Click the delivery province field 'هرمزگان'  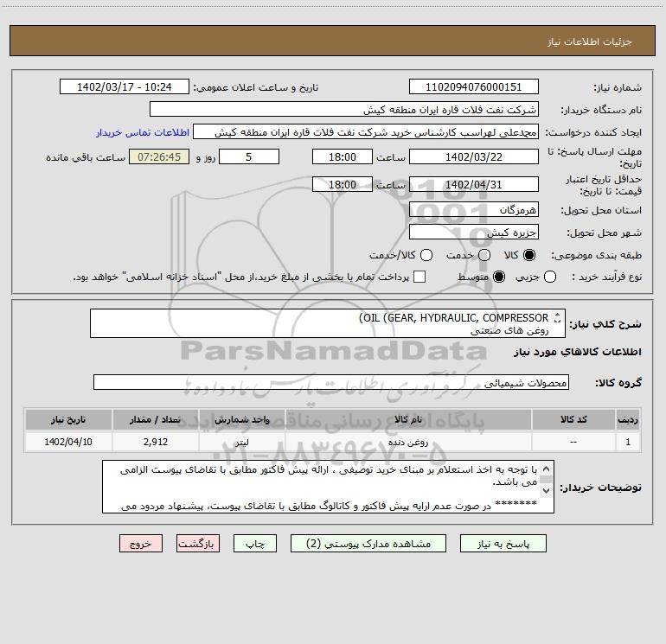tap(474, 209)
